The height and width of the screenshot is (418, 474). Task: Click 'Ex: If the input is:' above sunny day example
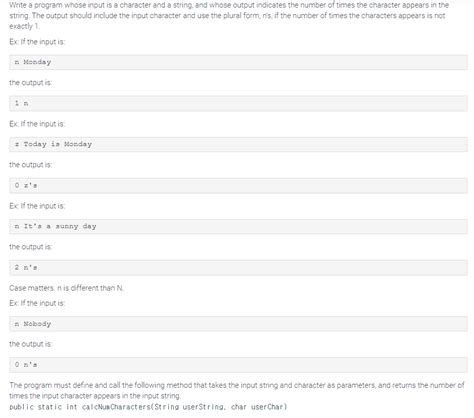coord(37,206)
